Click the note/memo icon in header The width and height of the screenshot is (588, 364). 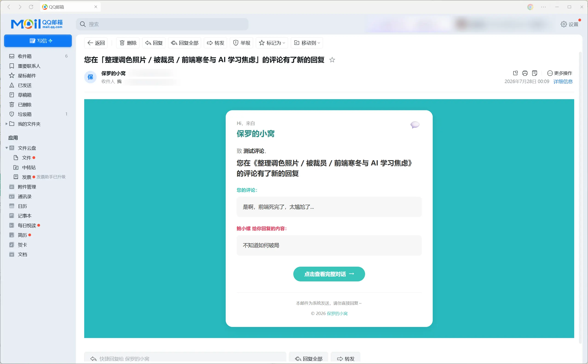tap(535, 73)
